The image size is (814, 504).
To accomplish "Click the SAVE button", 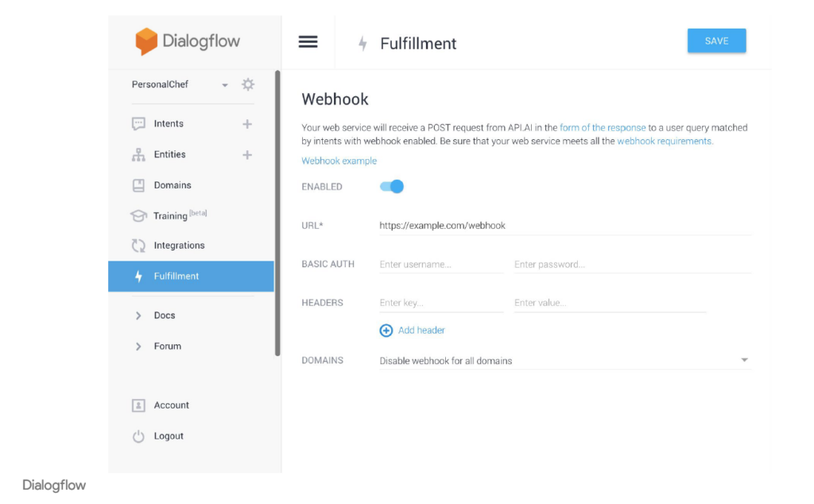I will coord(716,41).
